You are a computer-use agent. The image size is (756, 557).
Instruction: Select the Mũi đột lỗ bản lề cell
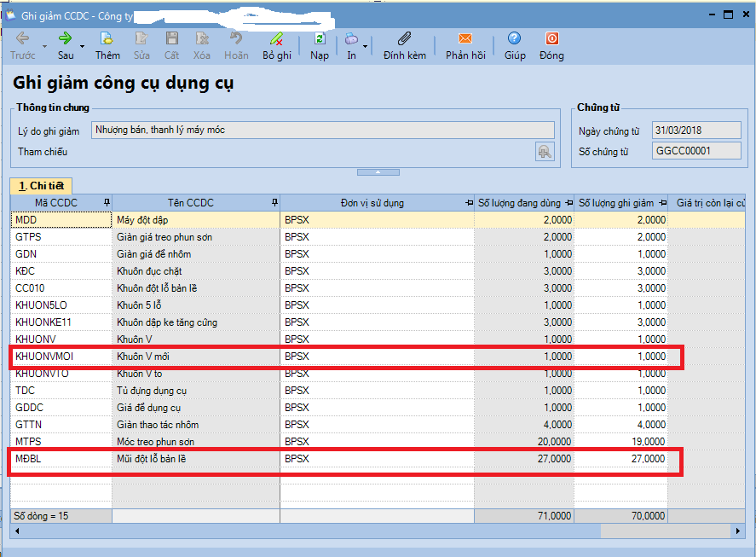click(196, 459)
